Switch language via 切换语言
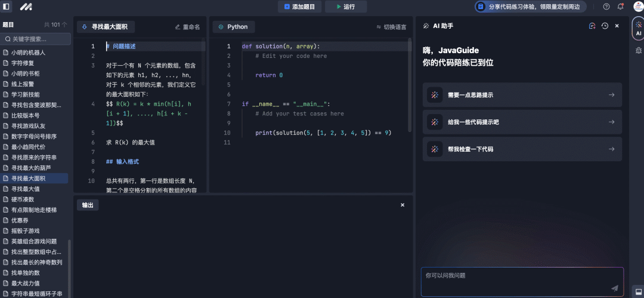 391,27
